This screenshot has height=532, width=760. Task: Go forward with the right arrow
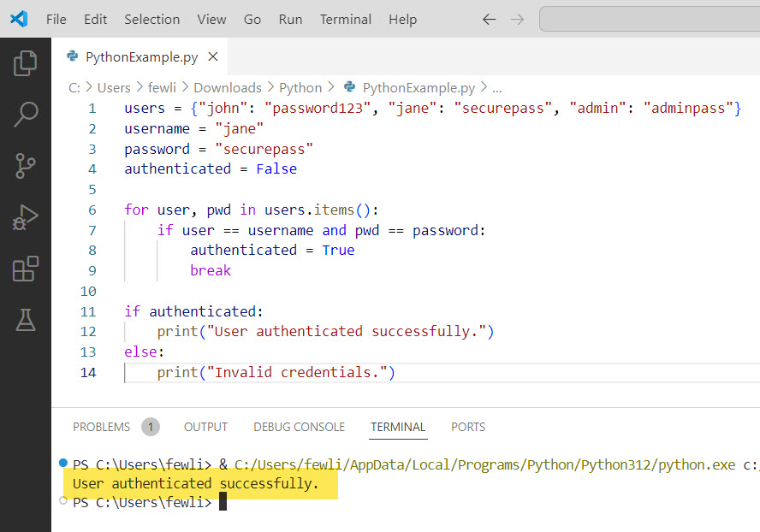click(517, 19)
